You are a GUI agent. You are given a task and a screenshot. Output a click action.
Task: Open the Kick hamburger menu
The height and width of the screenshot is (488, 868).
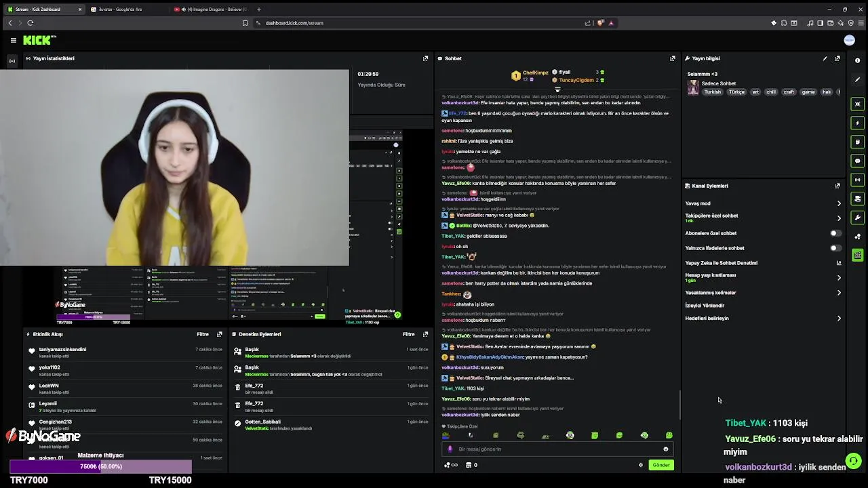[x=13, y=41]
